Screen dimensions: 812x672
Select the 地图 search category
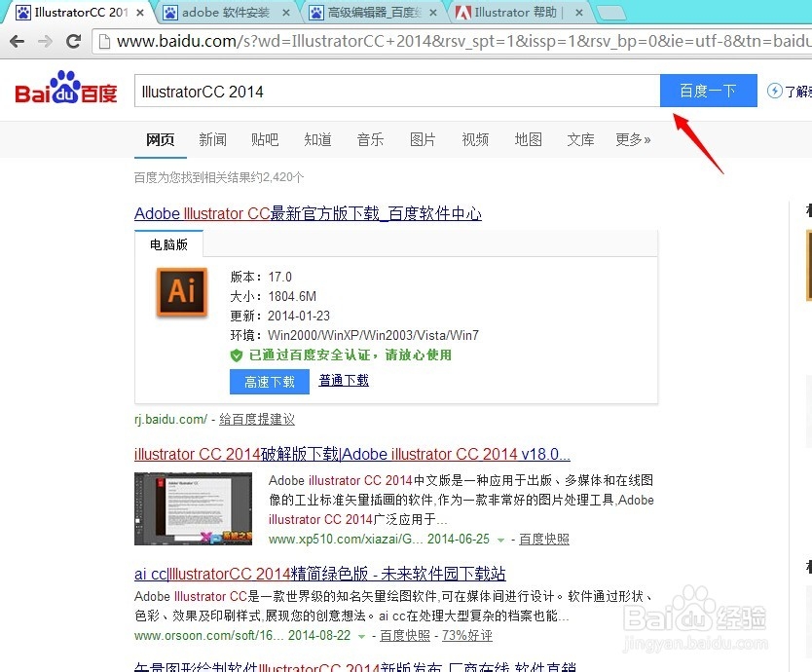pos(529,139)
